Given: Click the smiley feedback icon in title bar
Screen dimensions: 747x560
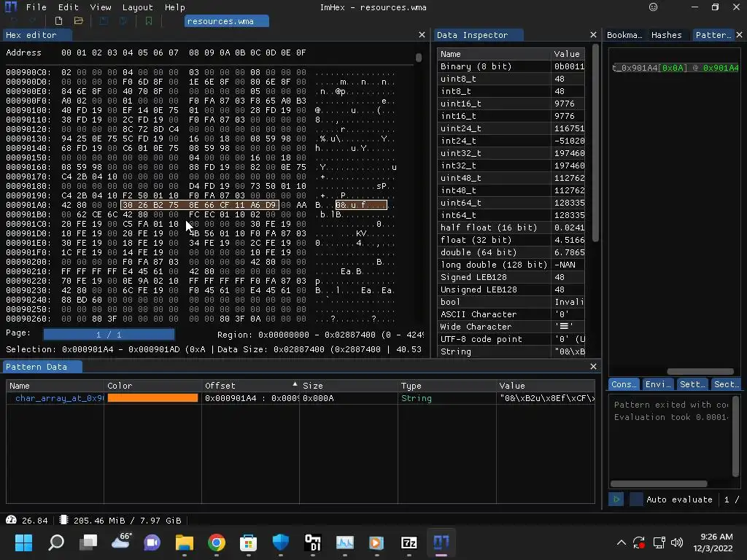Looking at the screenshot, I should pyautogui.click(x=653, y=7).
